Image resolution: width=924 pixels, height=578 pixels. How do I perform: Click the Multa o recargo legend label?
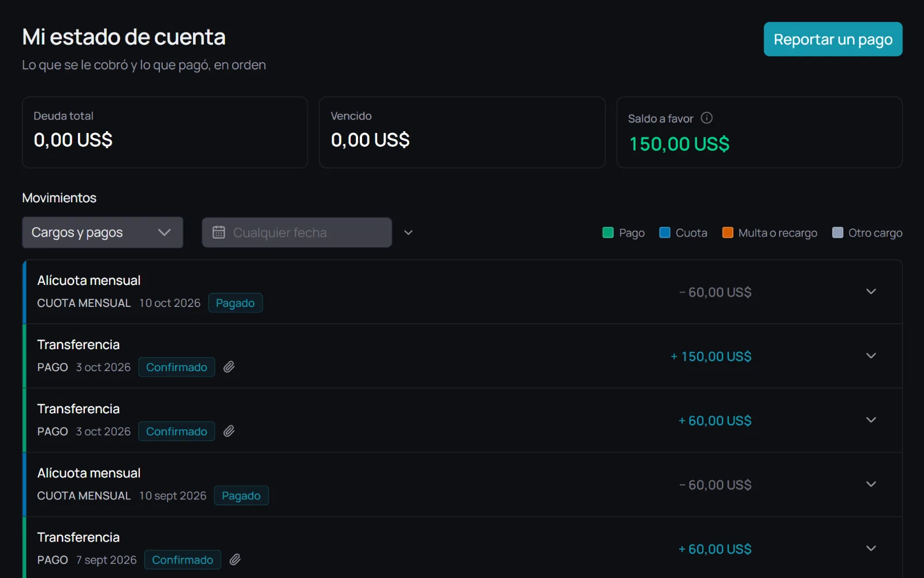click(x=778, y=233)
